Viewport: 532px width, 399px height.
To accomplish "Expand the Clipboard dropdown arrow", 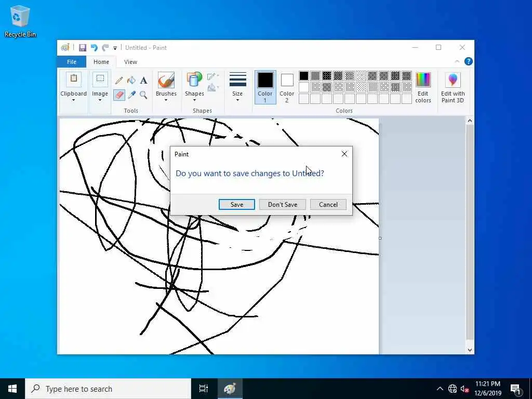I will [x=73, y=100].
